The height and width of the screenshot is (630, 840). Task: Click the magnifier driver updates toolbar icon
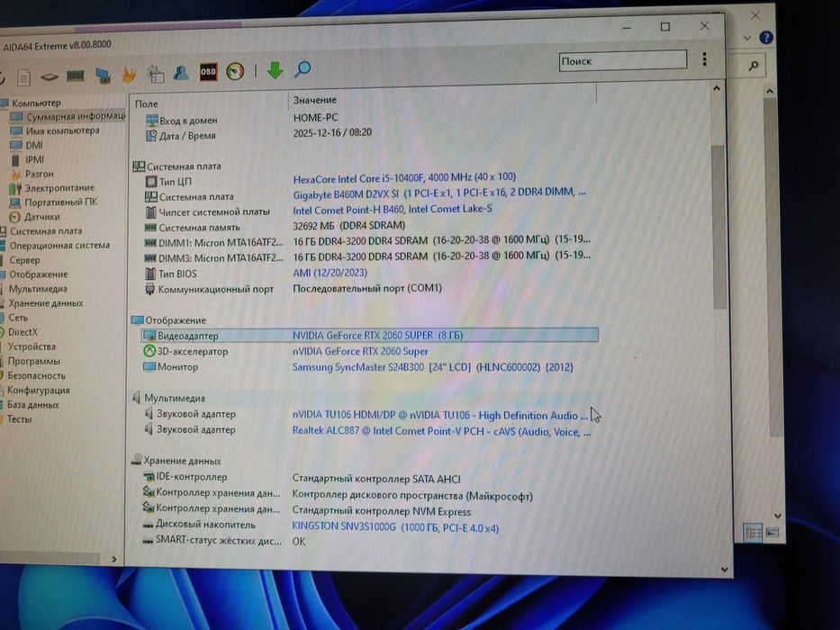tap(303, 68)
